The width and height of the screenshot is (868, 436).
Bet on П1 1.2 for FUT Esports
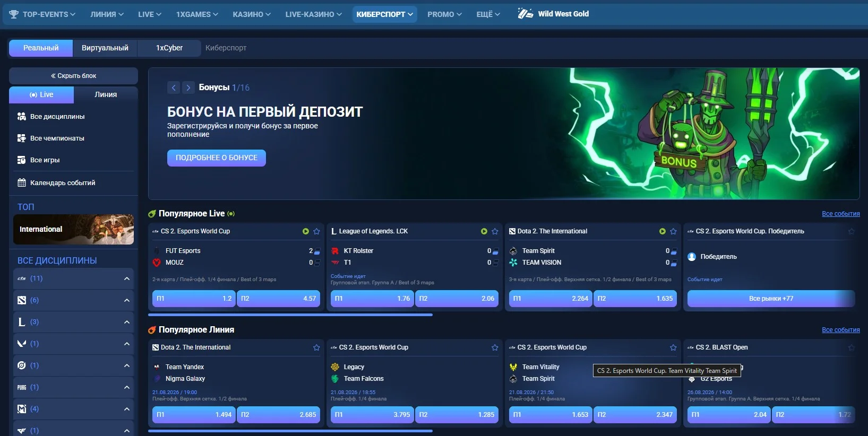coord(194,299)
